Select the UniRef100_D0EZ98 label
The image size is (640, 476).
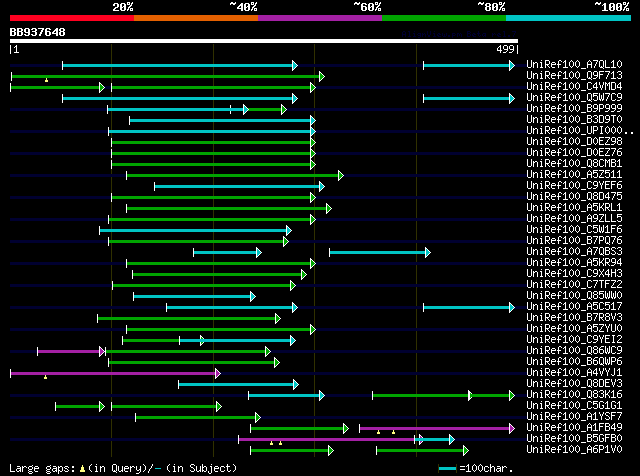pos(574,142)
